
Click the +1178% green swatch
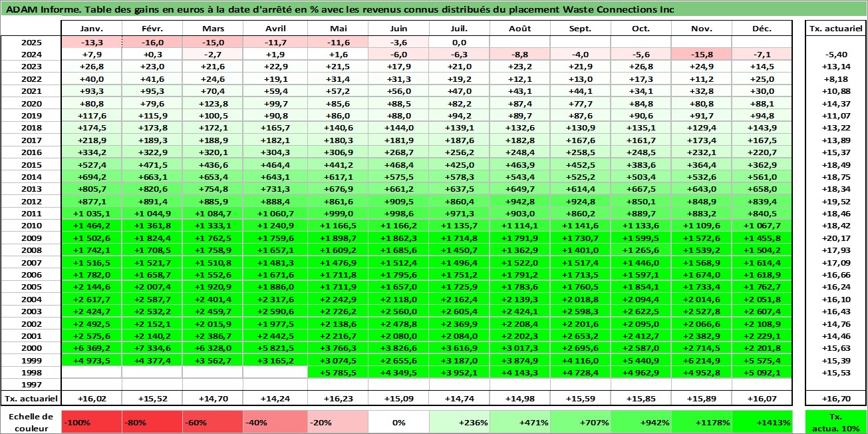[701, 422]
